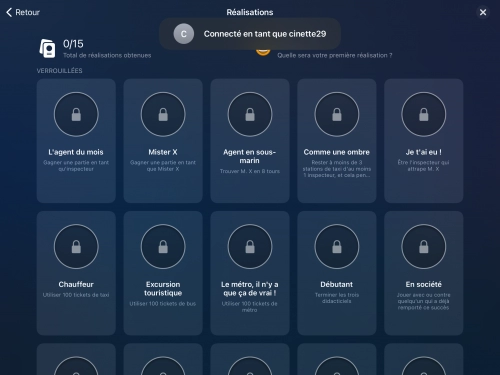Select the En société achievement title
The width and height of the screenshot is (500, 375).
click(x=424, y=284)
